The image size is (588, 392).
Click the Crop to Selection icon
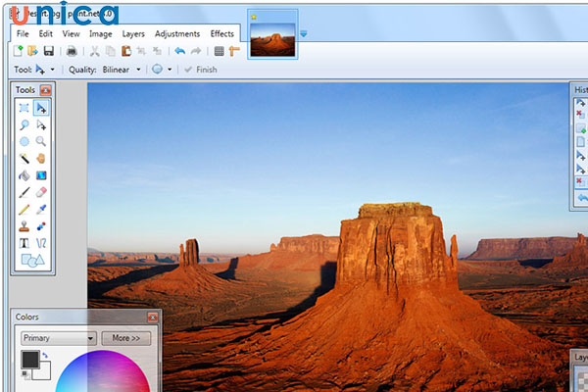[x=141, y=51]
